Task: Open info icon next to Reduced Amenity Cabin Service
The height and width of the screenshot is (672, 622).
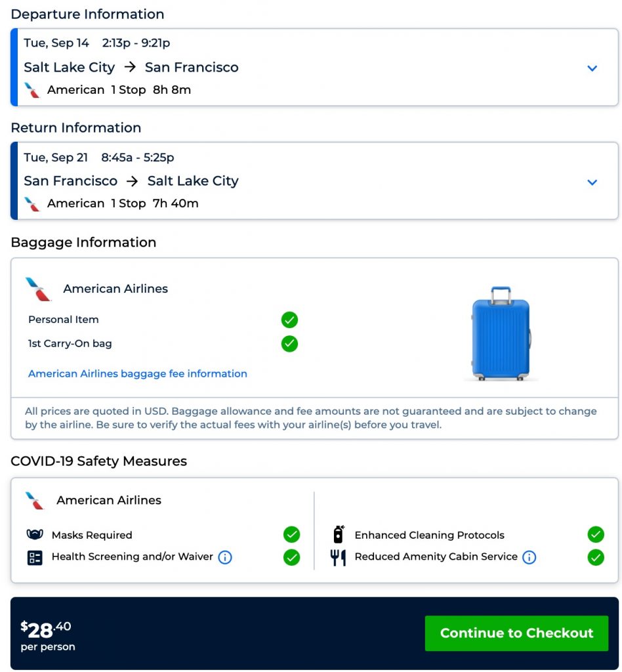Action: pos(529,557)
